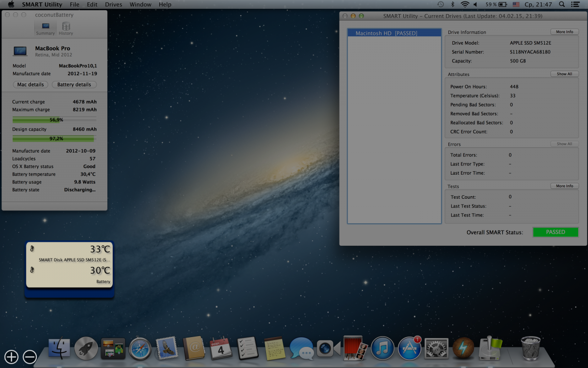Open Photo Booth from the Dock
The width and height of the screenshot is (588, 368).
coord(356,349)
